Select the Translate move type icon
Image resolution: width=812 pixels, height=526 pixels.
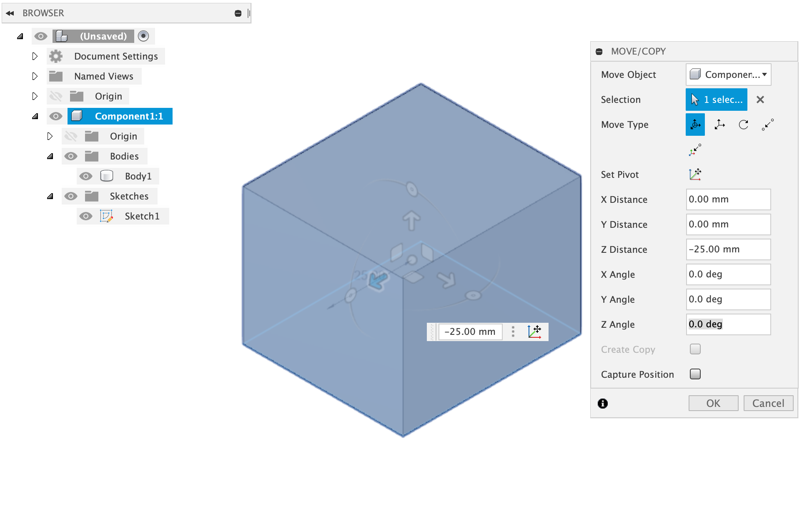pyautogui.click(x=719, y=125)
